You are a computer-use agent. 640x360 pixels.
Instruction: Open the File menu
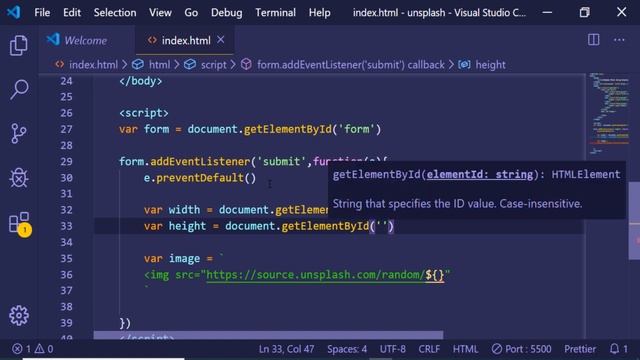42,13
